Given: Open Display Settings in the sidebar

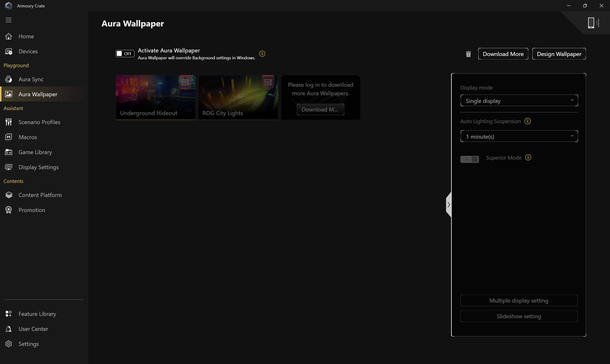Looking at the screenshot, I should pyautogui.click(x=44, y=167).
